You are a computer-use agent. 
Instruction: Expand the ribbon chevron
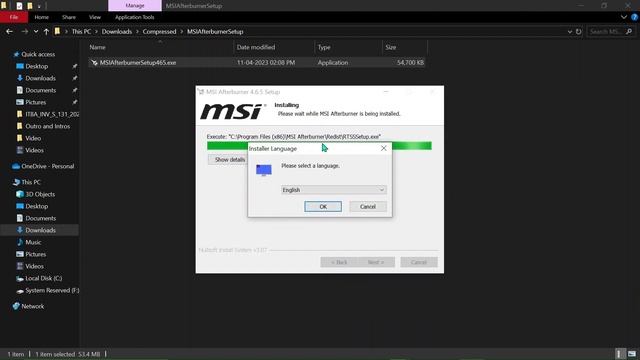coord(624,17)
